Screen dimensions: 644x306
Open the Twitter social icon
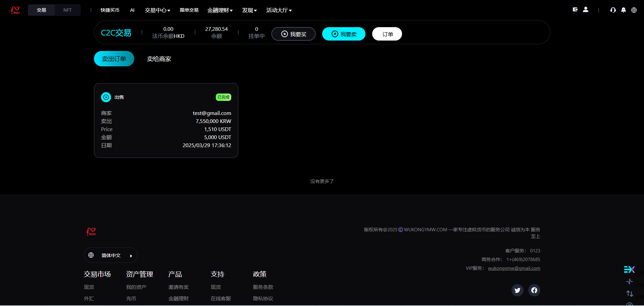click(517, 290)
